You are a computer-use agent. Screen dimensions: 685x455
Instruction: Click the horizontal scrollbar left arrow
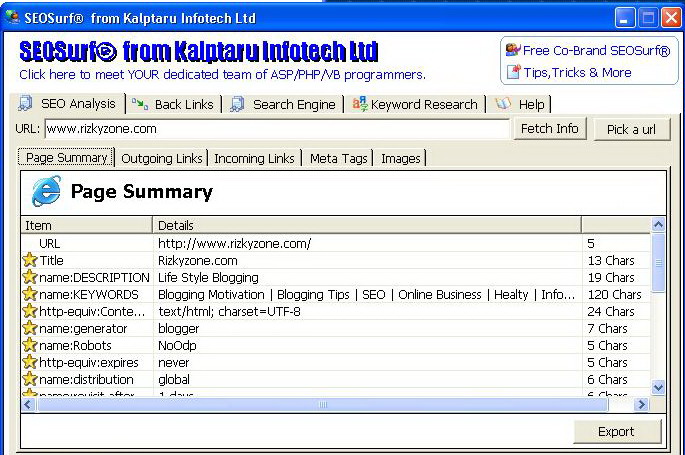coord(28,405)
